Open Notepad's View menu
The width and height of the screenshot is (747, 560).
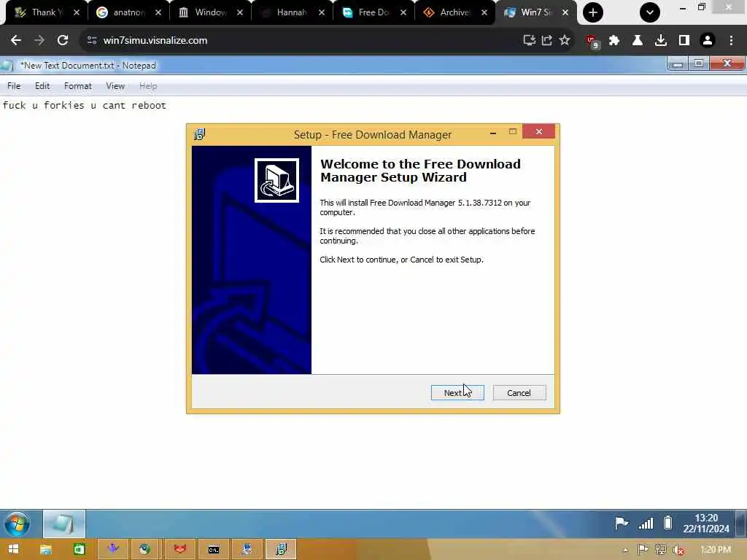pos(115,86)
